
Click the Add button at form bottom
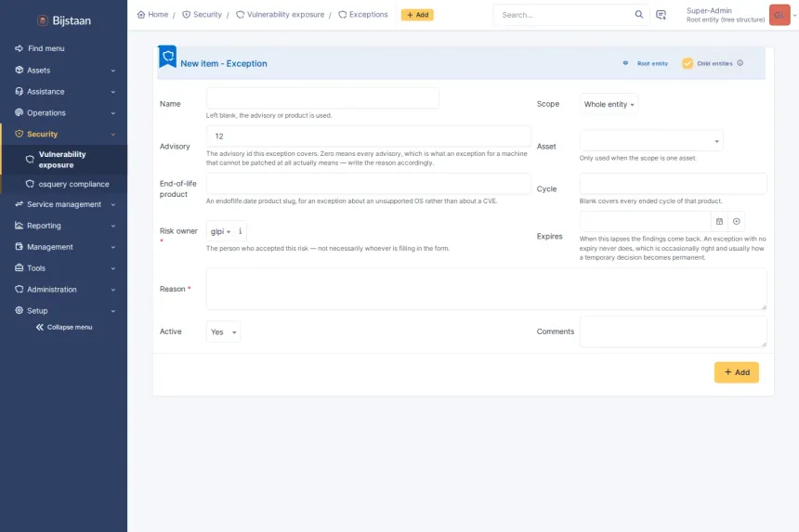pyautogui.click(x=737, y=372)
